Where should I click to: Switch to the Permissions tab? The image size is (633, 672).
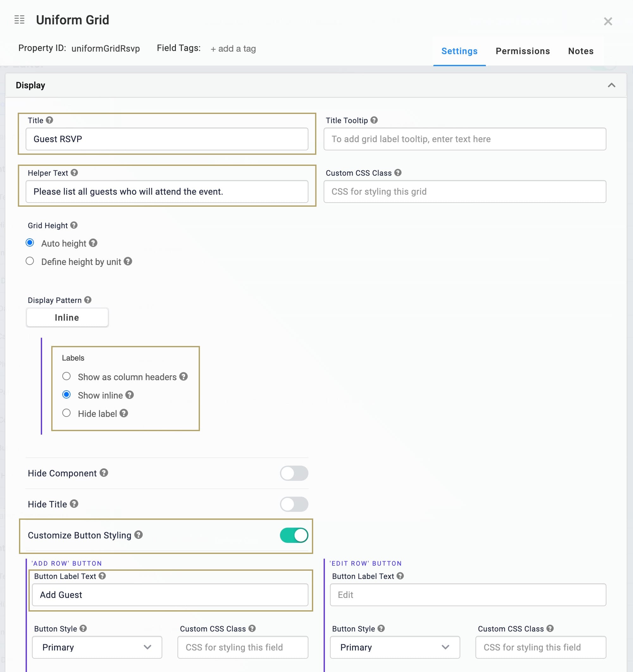pos(523,51)
